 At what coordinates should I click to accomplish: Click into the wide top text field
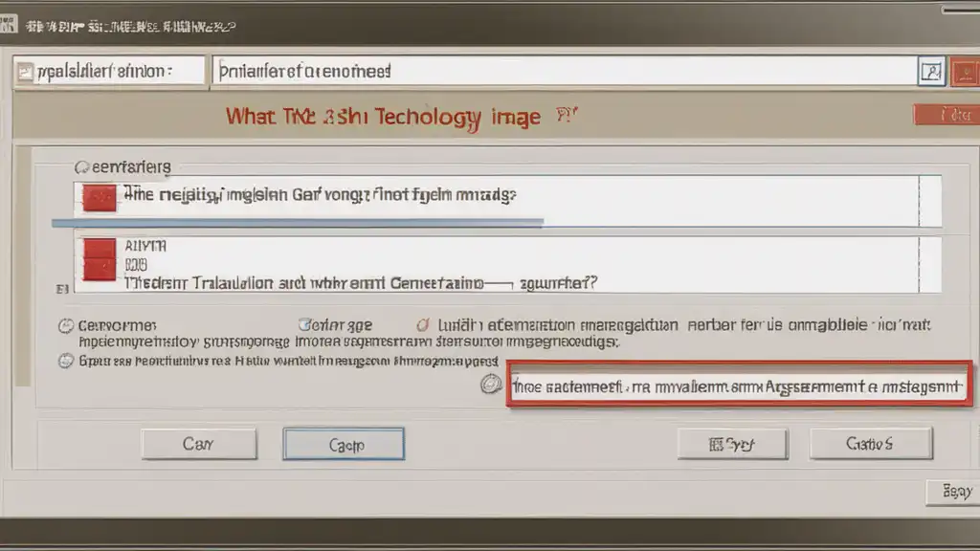(565, 71)
